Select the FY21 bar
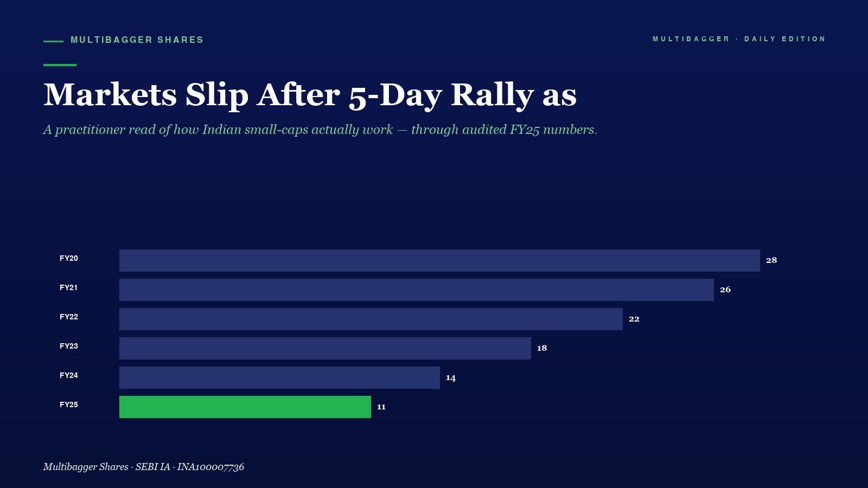 417,290
